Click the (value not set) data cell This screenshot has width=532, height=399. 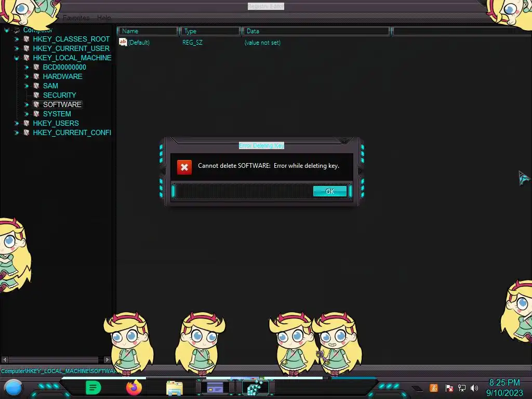[262, 43]
